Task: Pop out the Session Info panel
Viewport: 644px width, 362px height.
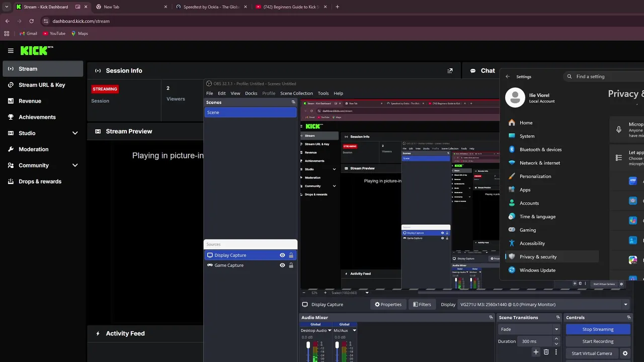Action: (450, 71)
